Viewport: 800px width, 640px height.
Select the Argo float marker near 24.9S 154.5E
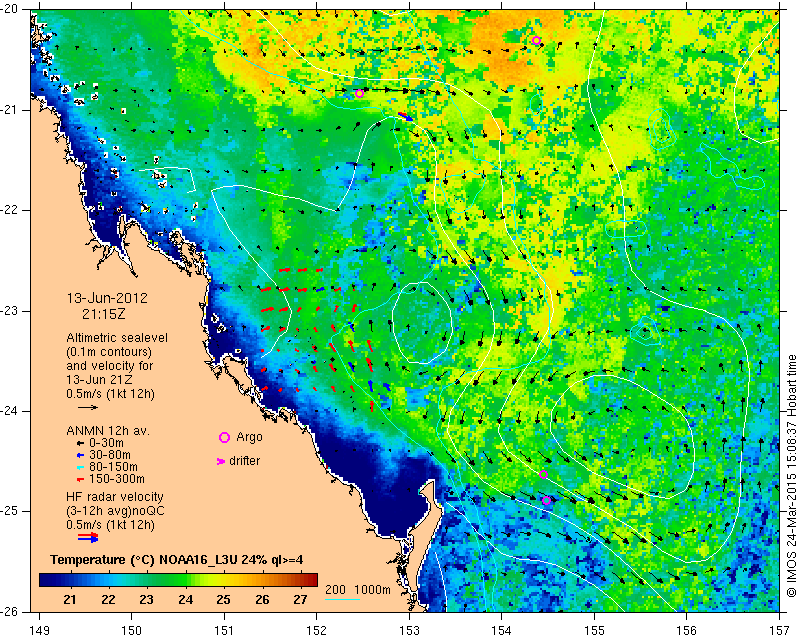pyautogui.click(x=546, y=501)
